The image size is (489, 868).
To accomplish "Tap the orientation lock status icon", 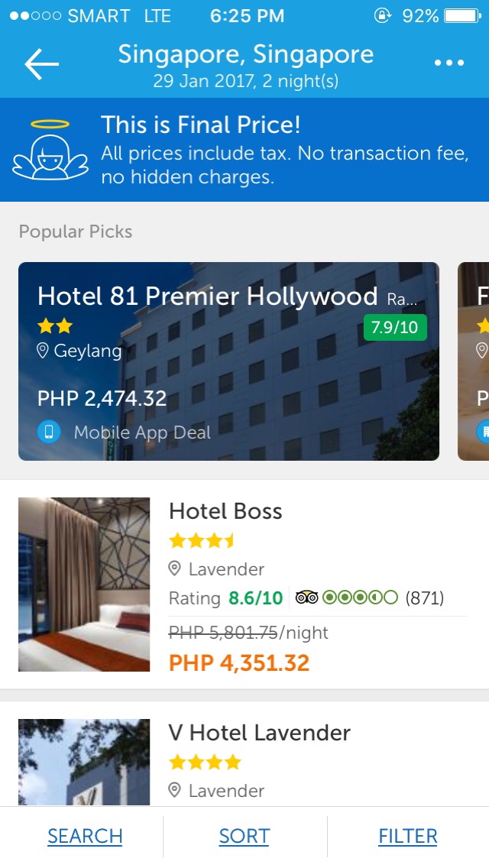I will (x=382, y=15).
